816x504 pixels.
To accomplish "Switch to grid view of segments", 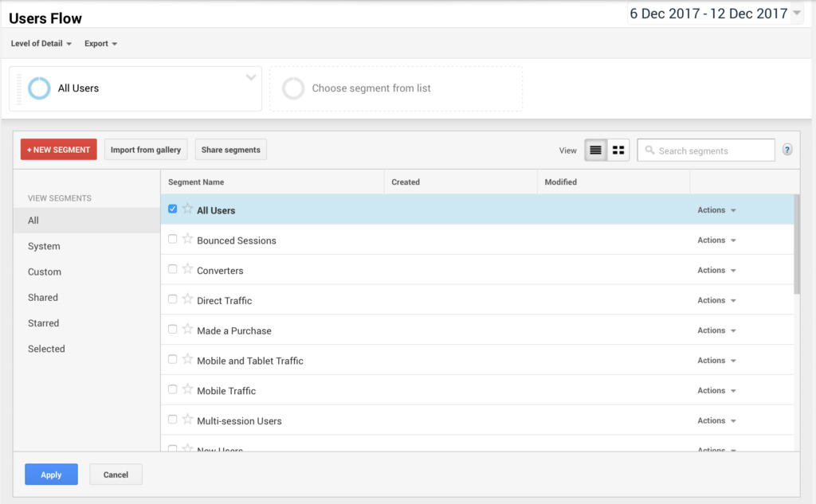I will tap(618, 150).
